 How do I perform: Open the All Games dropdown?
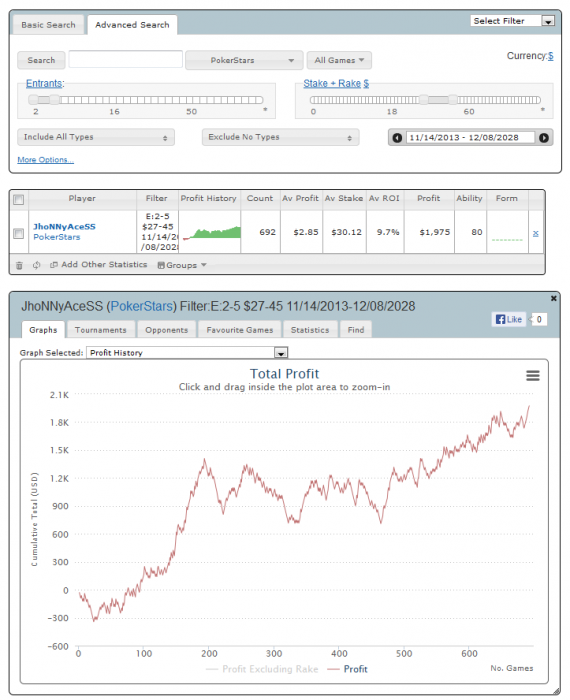coord(339,60)
